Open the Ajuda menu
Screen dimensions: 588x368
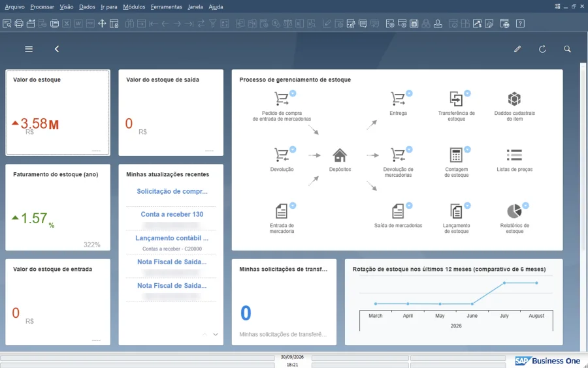pos(216,7)
